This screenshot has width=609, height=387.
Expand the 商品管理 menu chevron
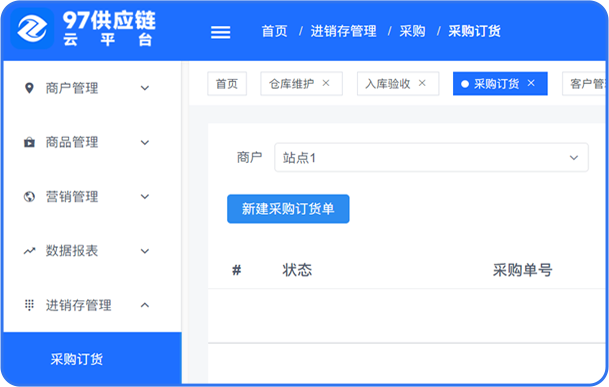[145, 143]
